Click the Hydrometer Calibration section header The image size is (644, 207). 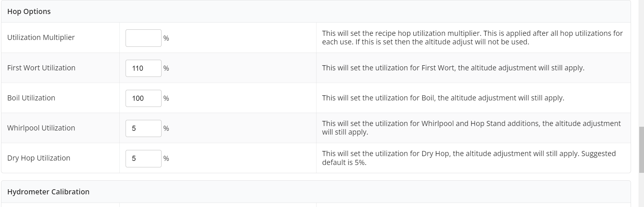[48, 192]
